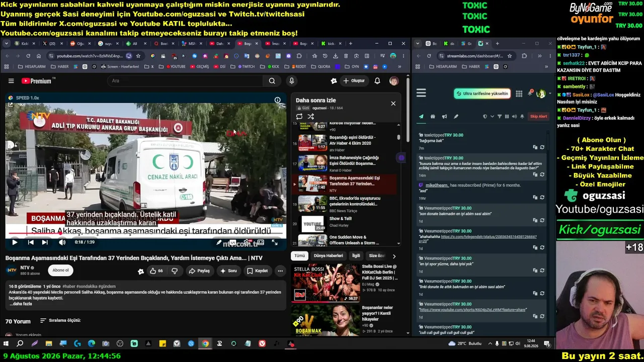Select Streamlabs megaphone icon tab
This screenshot has width=644, height=362.
444,117
